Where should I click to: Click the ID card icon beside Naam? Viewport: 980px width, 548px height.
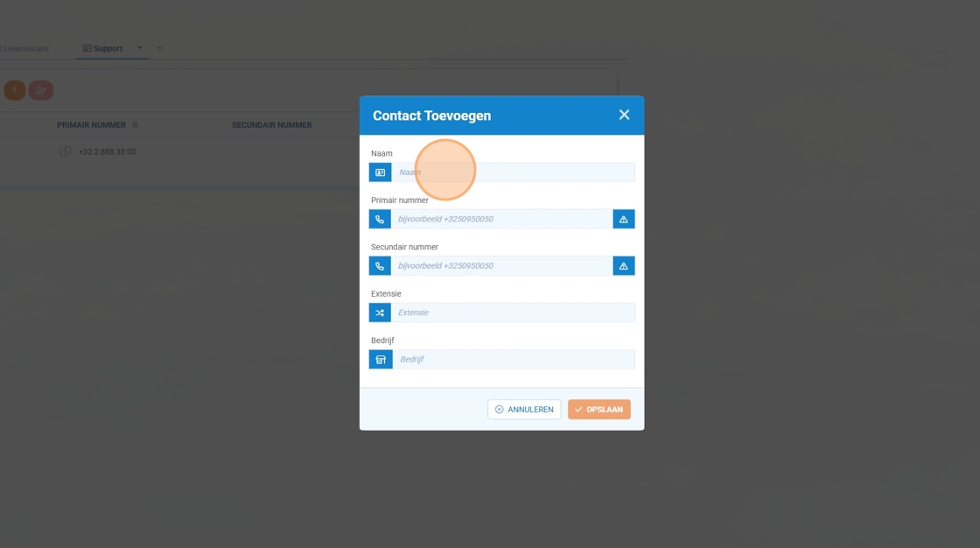380,172
